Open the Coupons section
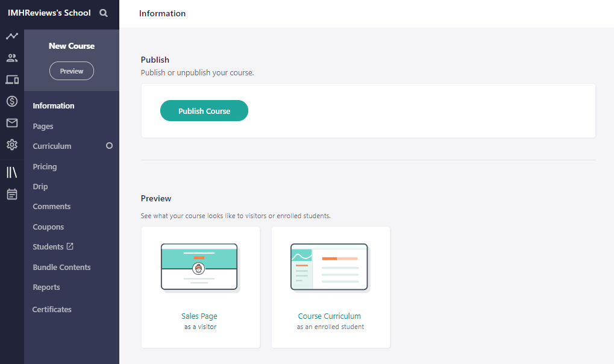 (48, 227)
